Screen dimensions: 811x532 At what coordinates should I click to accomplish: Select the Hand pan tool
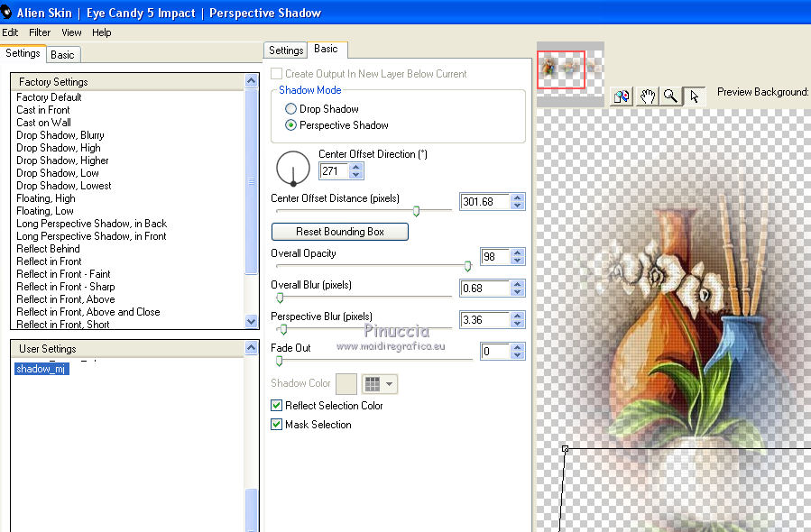pyautogui.click(x=647, y=96)
